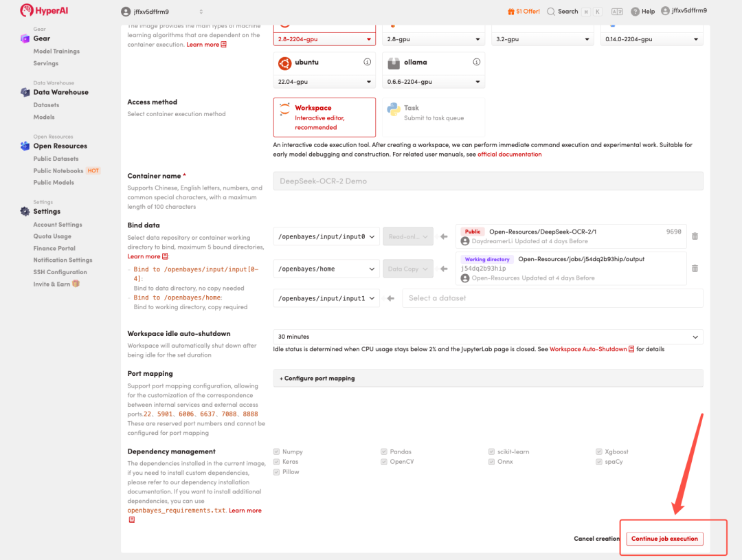Viewport: 742px width, 560px height.
Task: Open the ubuntu 22.04-gpu version dropdown
Action: pos(324,82)
